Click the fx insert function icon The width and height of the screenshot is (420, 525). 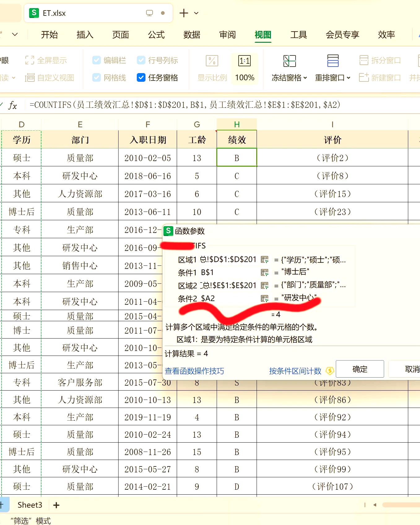click(12, 105)
